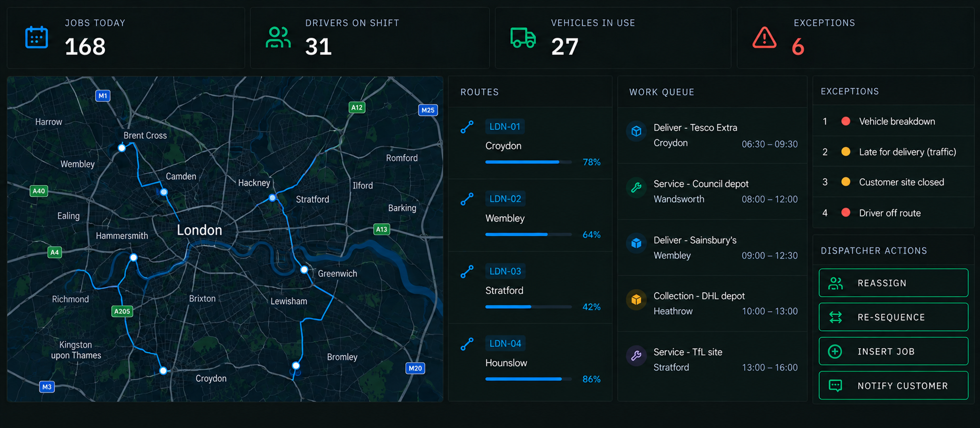Click the Exceptions warning triangle icon
Viewport: 980px width, 428px height.
[x=764, y=37]
